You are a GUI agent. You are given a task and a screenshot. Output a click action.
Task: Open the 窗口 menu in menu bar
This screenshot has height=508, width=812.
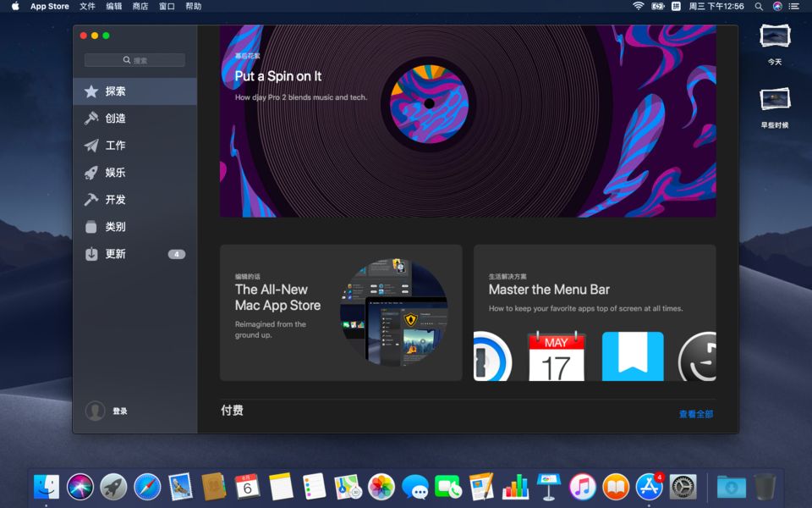167,6
